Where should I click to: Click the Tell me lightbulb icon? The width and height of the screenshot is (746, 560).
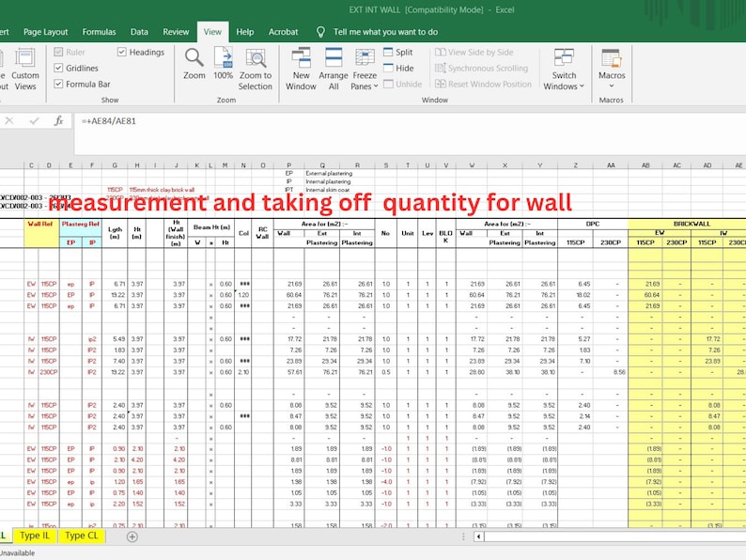tap(320, 32)
